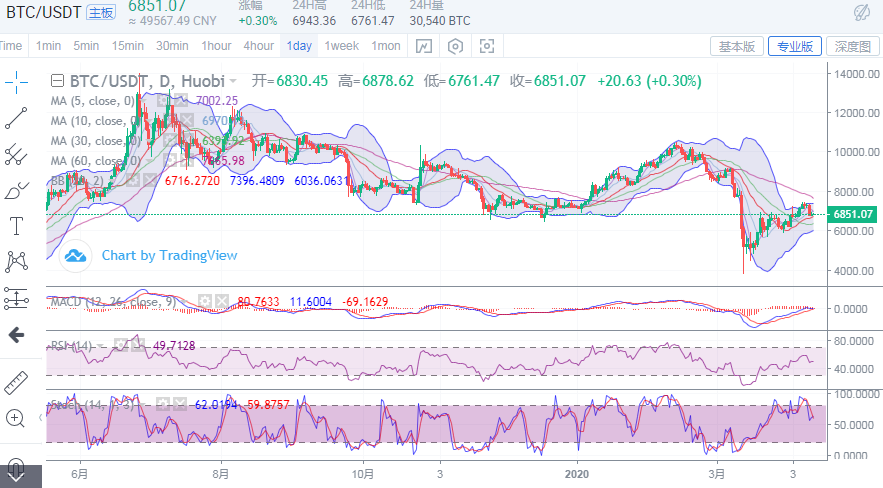Select the XABCD pattern tool

pyautogui.click(x=16, y=262)
